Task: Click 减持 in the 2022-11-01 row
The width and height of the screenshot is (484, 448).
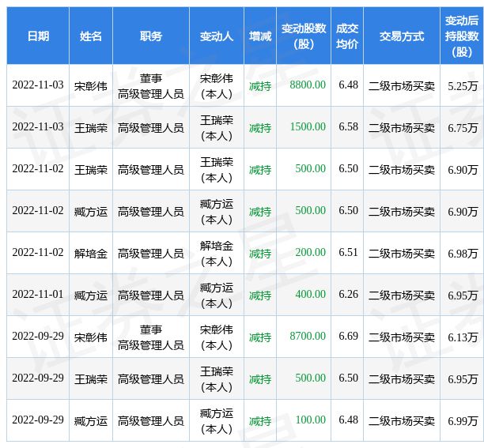Action: click(x=260, y=296)
